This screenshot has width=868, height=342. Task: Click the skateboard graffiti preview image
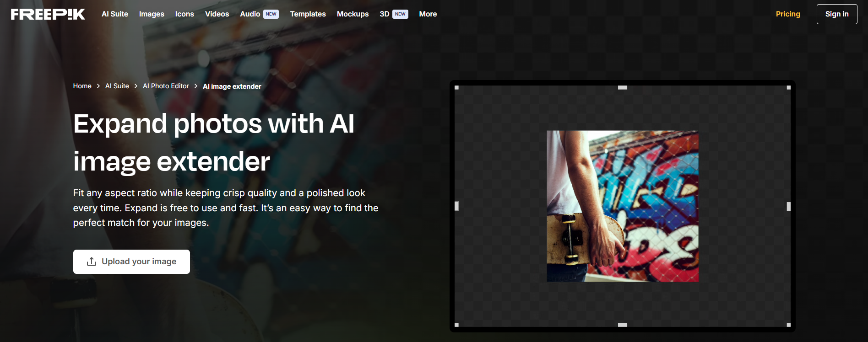point(622,206)
